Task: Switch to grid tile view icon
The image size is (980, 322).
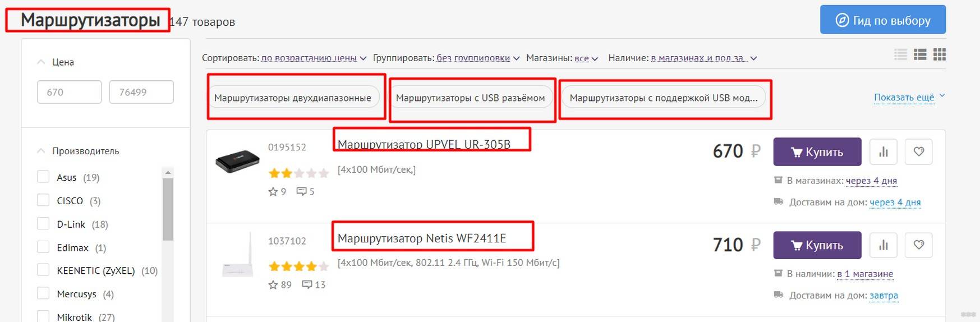Action: [940, 54]
